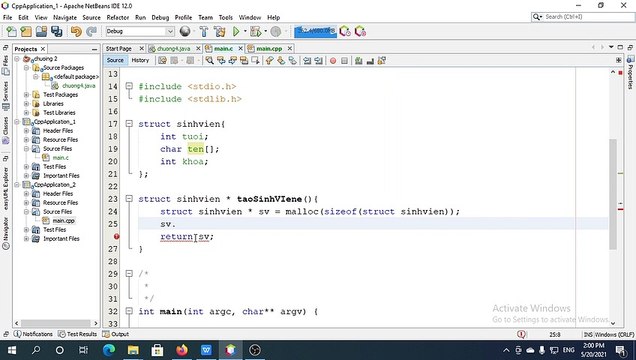This screenshot has height=360, width=636.
Task: Open the Refactor menu
Action: (x=118, y=17)
